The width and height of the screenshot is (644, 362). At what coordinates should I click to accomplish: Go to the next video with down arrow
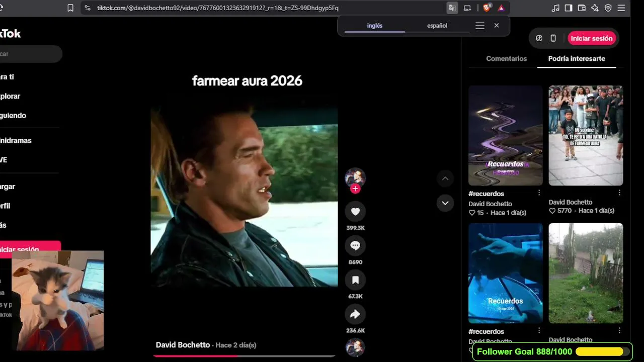pos(445,203)
